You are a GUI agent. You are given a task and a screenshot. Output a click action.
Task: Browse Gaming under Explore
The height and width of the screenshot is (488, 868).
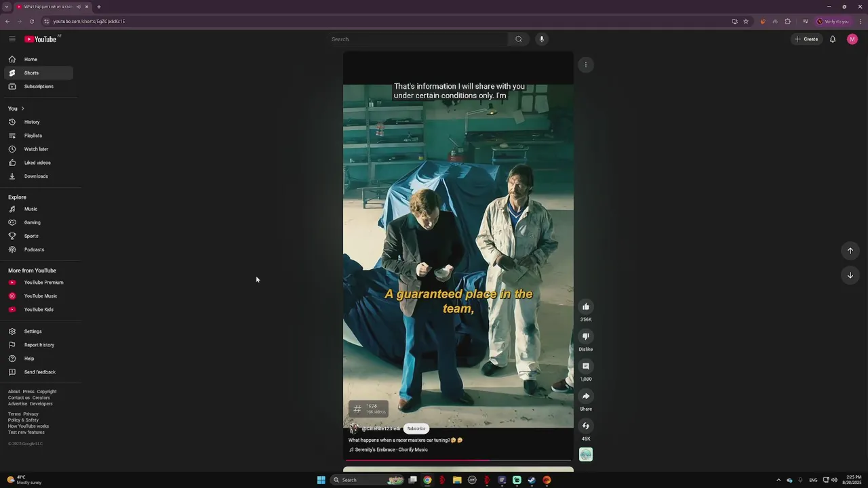(39, 222)
